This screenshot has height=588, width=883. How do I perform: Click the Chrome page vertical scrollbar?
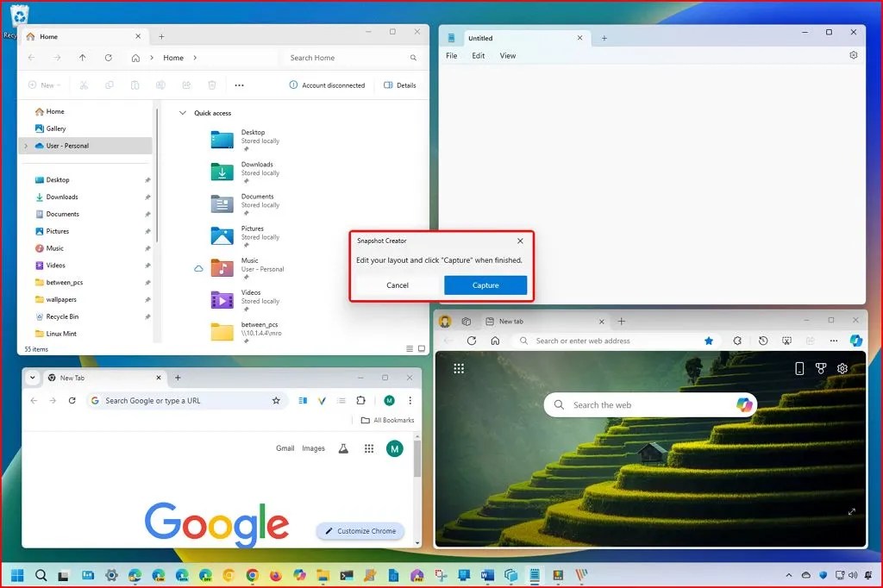(417, 459)
